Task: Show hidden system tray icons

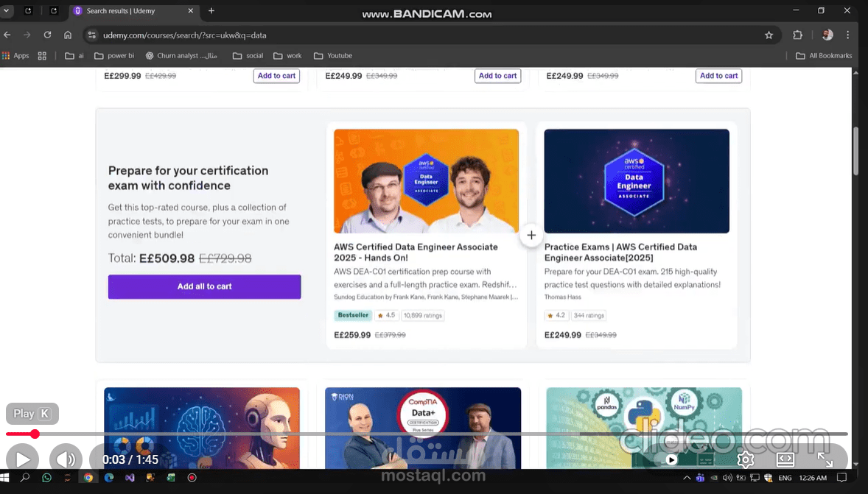Action: coord(687,477)
